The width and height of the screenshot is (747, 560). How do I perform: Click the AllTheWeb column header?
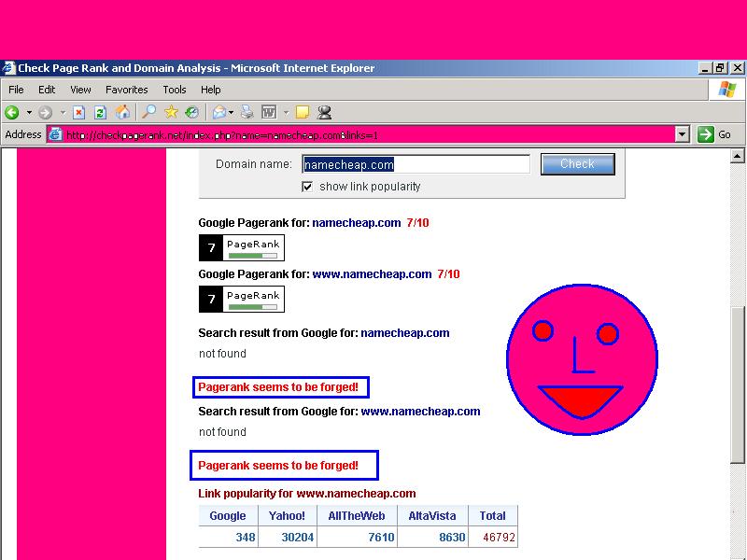point(357,516)
